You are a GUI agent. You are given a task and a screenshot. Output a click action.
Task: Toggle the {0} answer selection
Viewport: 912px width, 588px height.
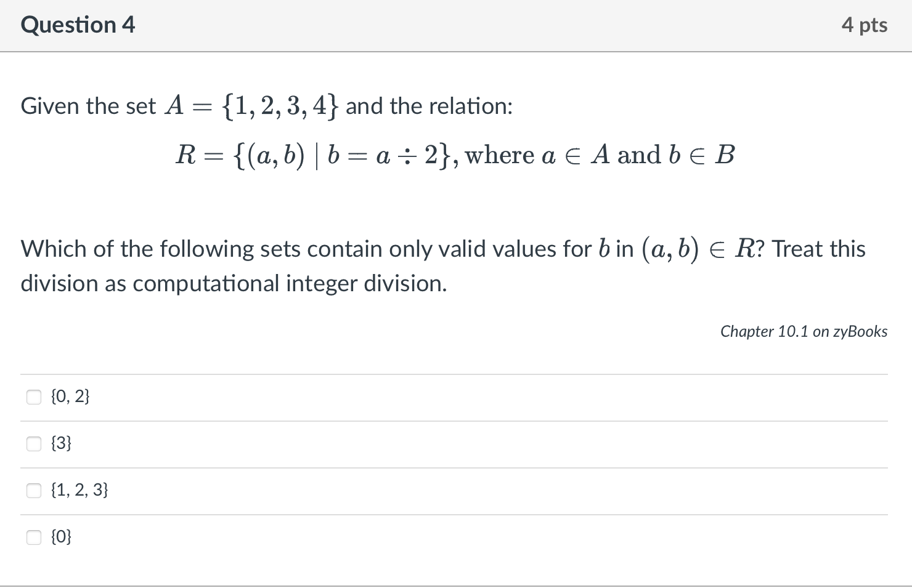(x=34, y=537)
